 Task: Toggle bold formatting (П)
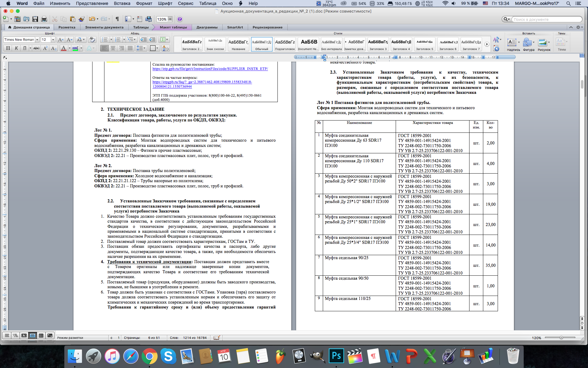pyautogui.click(x=8, y=48)
